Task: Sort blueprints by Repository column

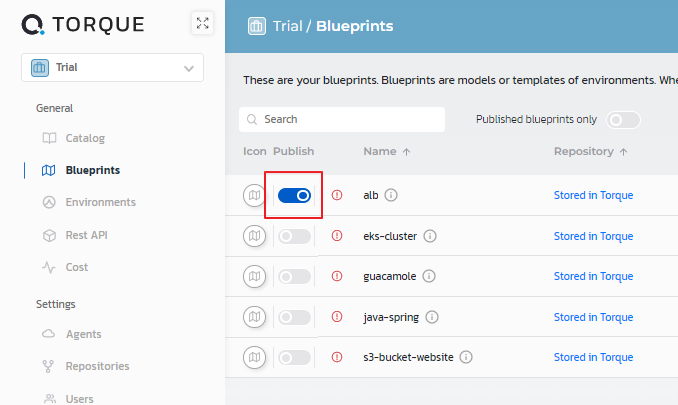Action: pos(590,152)
